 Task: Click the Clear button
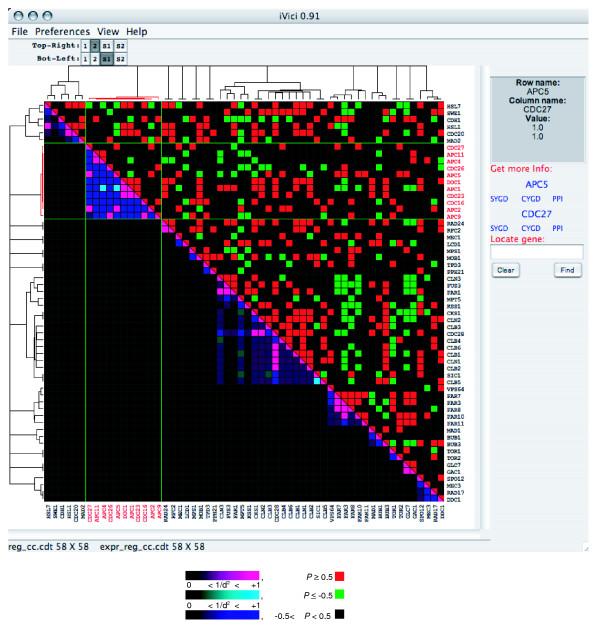(506, 270)
